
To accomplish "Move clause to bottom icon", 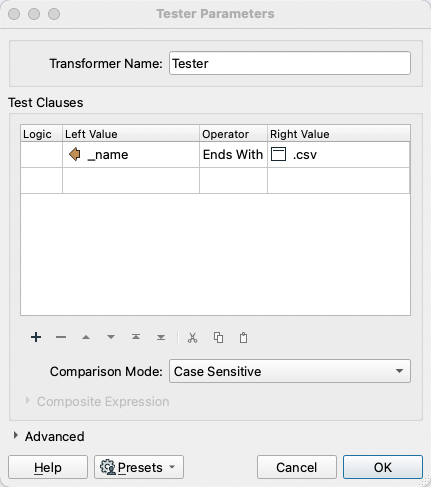I will coord(161,337).
